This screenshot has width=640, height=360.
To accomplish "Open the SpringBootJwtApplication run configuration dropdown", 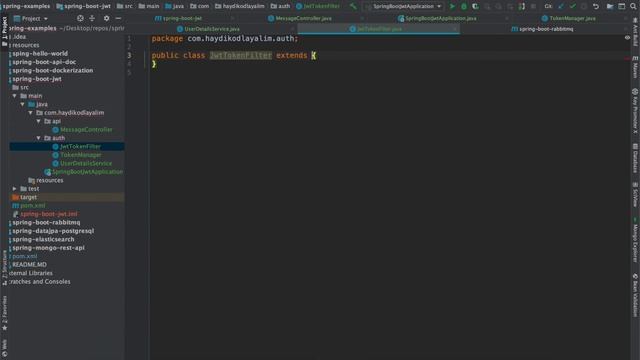I will pos(403,6).
